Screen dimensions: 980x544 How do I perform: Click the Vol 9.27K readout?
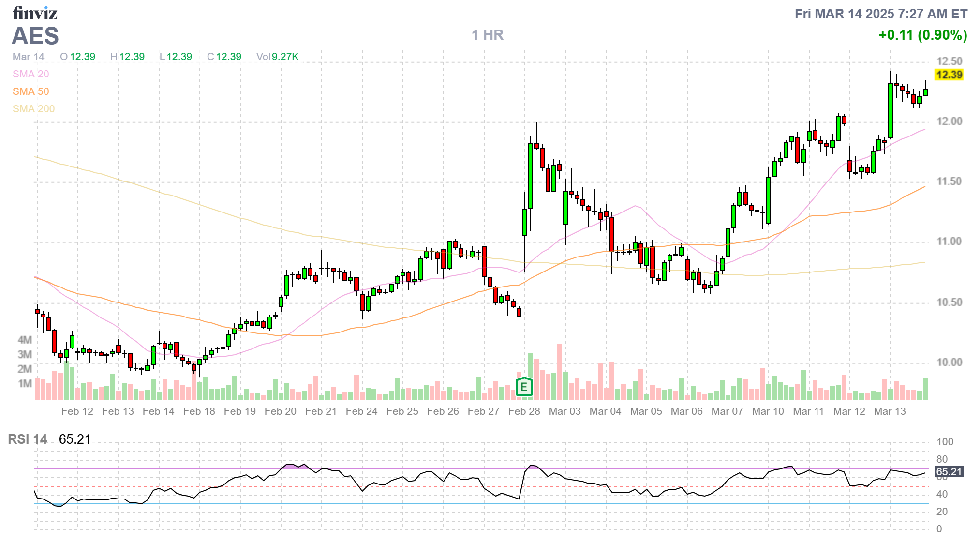pyautogui.click(x=277, y=57)
